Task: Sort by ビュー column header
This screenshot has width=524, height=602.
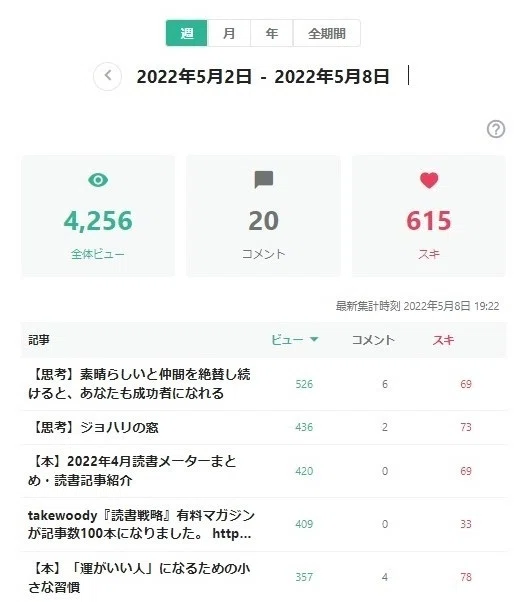Action: [288, 340]
